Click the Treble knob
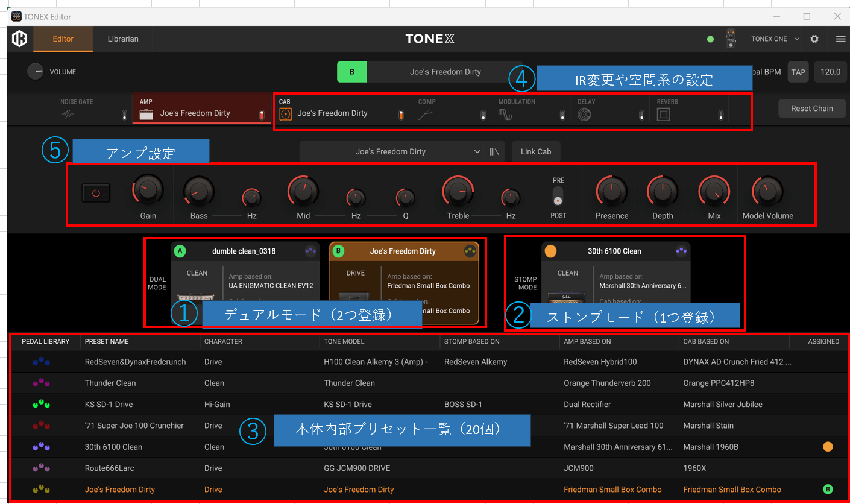Image resolution: width=850 pixels, height=504 pixels. coord(458,192)
